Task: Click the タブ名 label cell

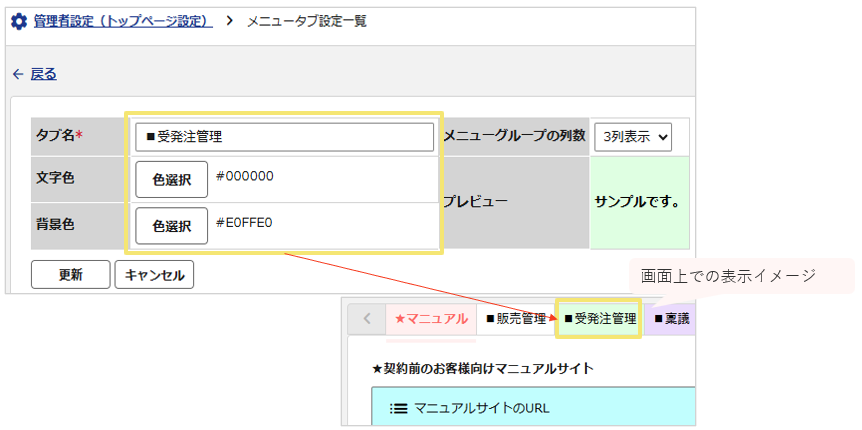Action: (78, 137)
